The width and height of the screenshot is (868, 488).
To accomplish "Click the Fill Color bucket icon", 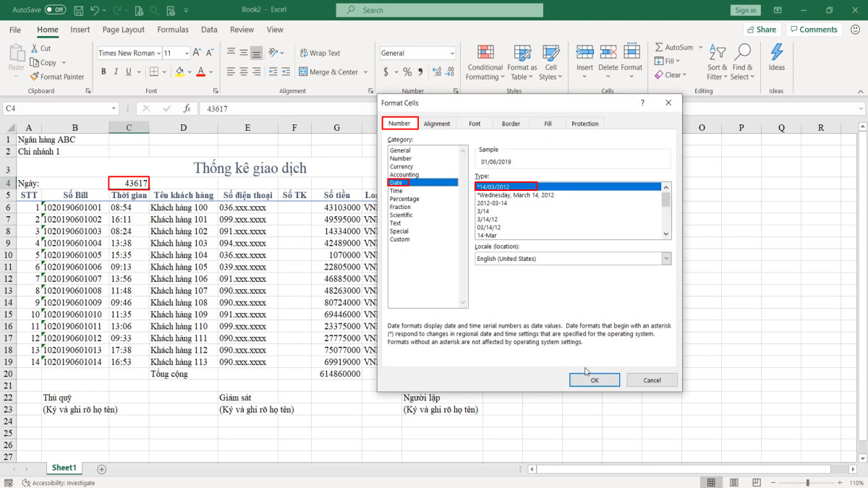I will pos(179,72).
